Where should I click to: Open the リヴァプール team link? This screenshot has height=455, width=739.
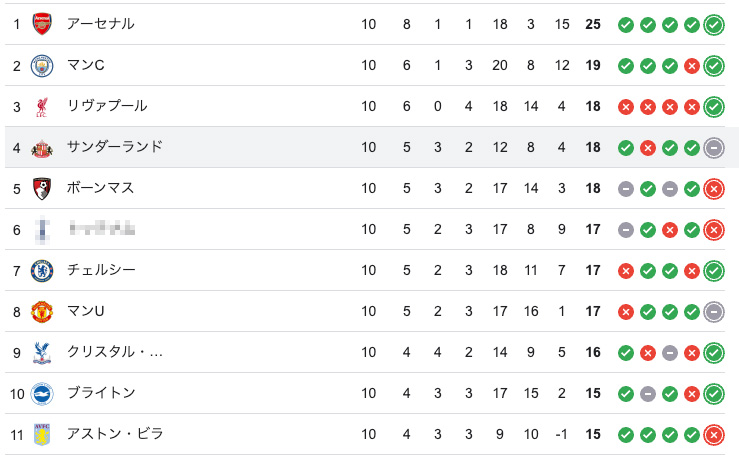click(107, 106)
